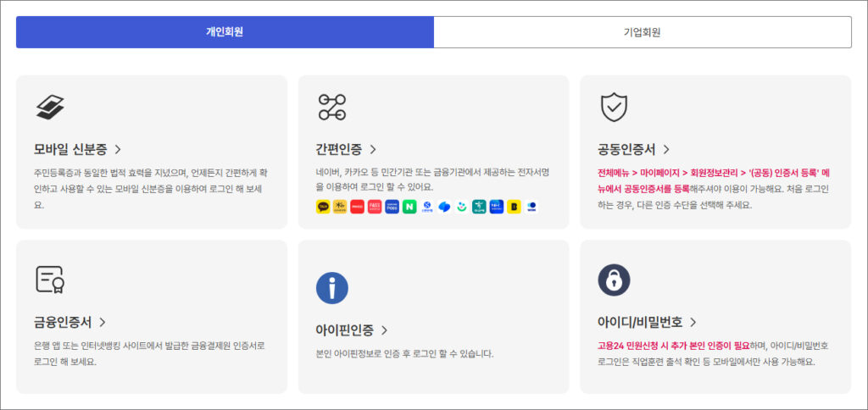
Task: Click the Toss blue provider icon
Action: pyautogui.click(x=444, y=207)
